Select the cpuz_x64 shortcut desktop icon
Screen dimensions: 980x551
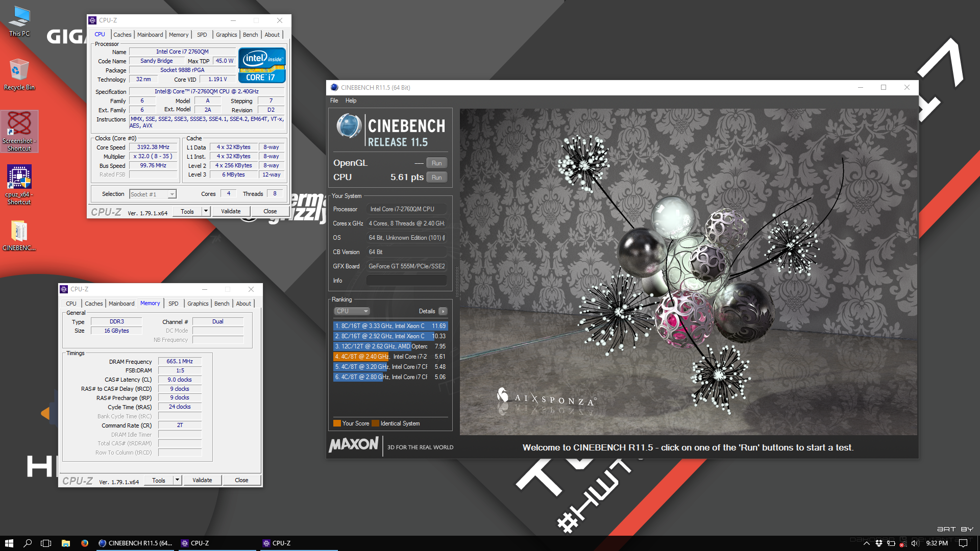19,185
